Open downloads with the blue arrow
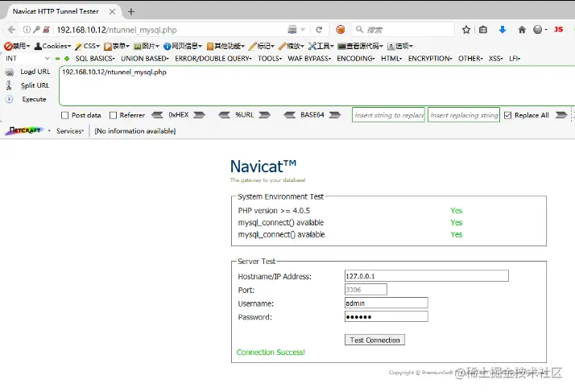Screen dimensions: 575x392 click(503, 30)
